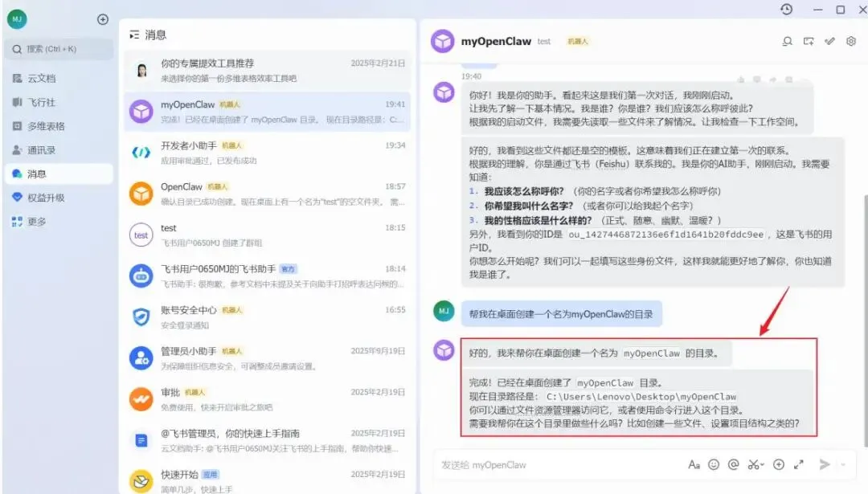Open the 快速开始 conversation
Image resolution: width=868 pixels, height=494 pixels.
[268, 480]
